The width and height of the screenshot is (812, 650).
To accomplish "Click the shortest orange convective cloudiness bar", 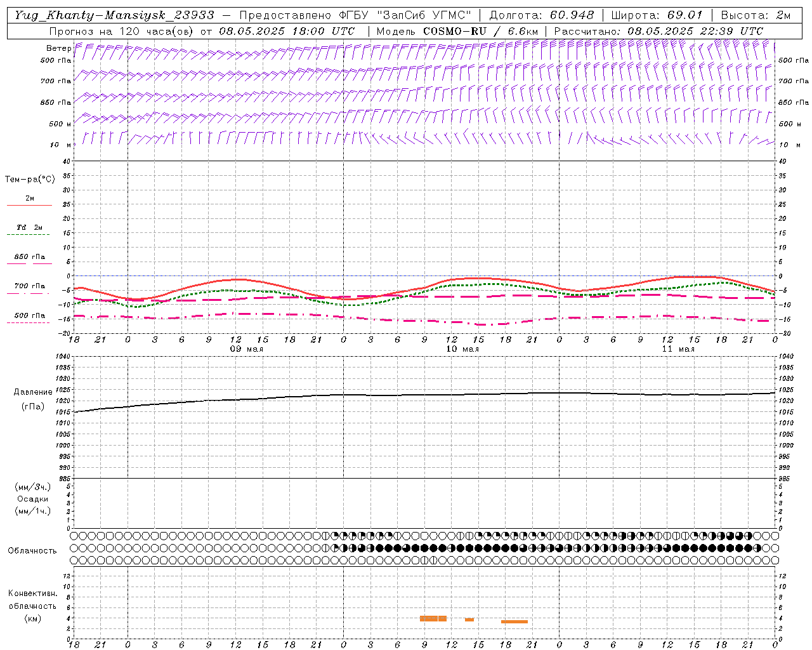I will (x=469, y=620).
